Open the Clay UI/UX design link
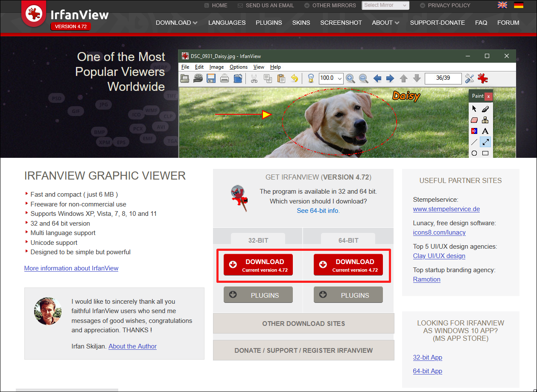537x392 pixels. click(x=439, y=256)
